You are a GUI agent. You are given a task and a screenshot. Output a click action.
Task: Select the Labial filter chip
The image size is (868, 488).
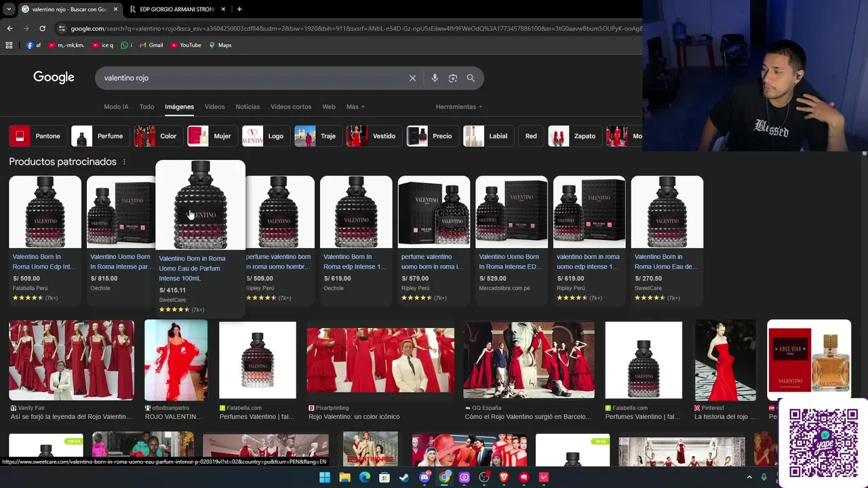pyautogui.click(x=488, y=136)
